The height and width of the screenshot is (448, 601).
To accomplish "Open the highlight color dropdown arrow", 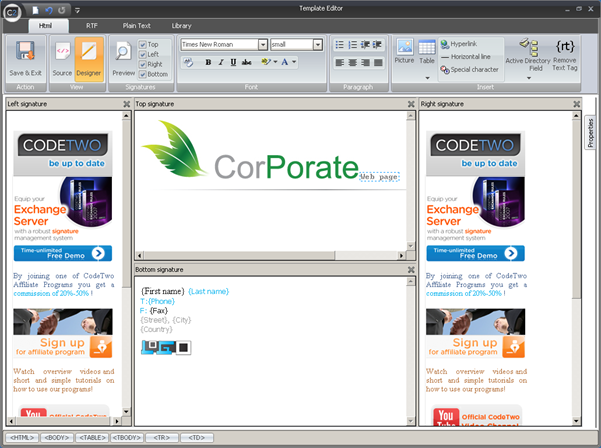I will [x=275, y=62].
